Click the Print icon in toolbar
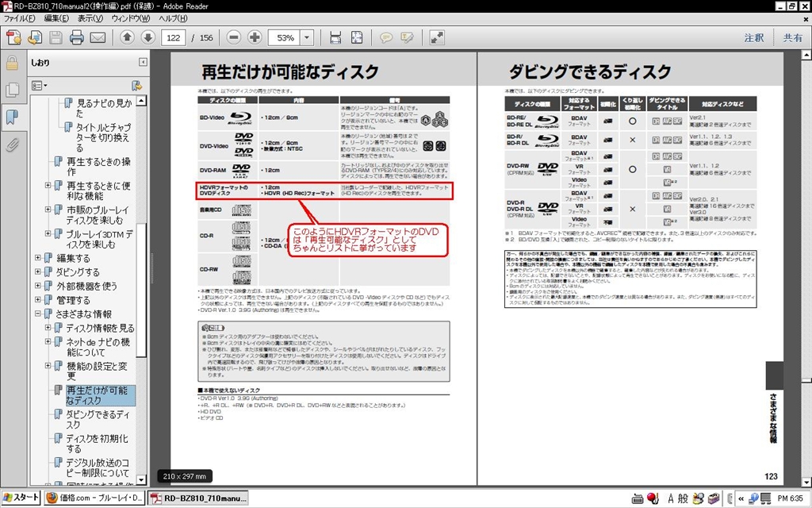Image resolution: width=812 pixels, height=508 pixels. coord(77,37)
